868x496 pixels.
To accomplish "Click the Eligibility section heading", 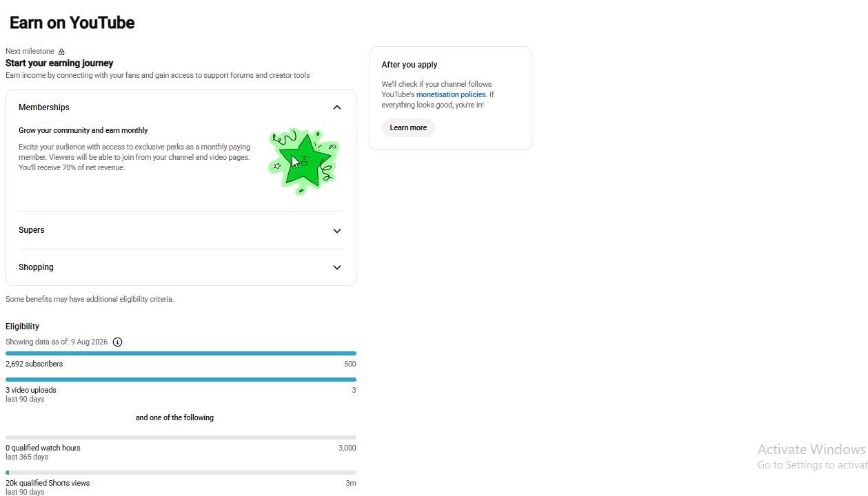I will coord(22,327).
